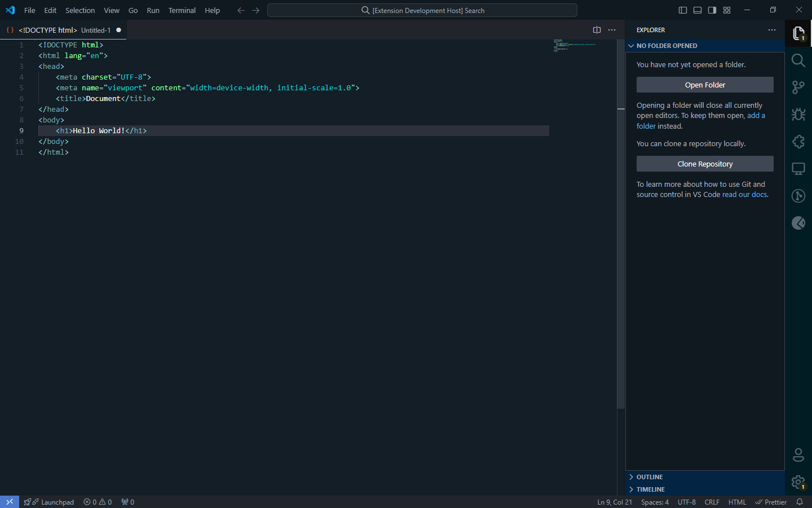Screen dimensions: 812x508
Task: Open the Source Control view
Action: pos(798,87)
